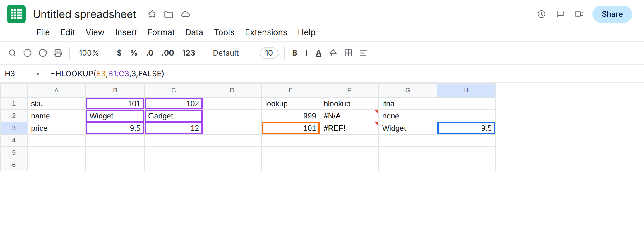Select cell containing Gadget
The image size is (644, 234).
coord(174,116)
